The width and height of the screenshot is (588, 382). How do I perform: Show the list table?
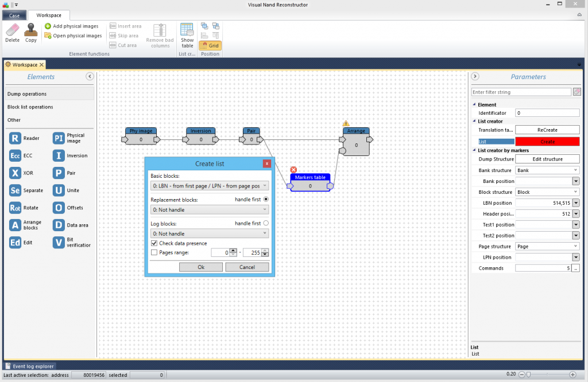[x=187, y=36]
